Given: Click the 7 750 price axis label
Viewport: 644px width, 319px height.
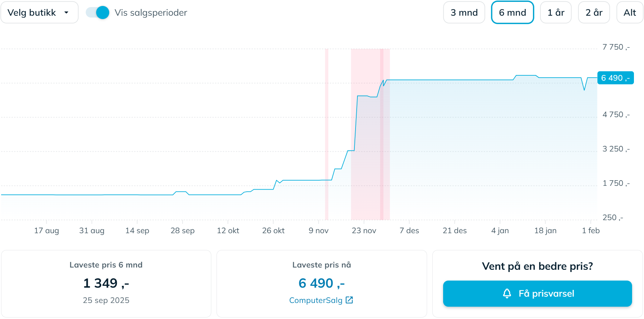Looking at the screenshot, I should pyautogui.click(x=616, y=47).
